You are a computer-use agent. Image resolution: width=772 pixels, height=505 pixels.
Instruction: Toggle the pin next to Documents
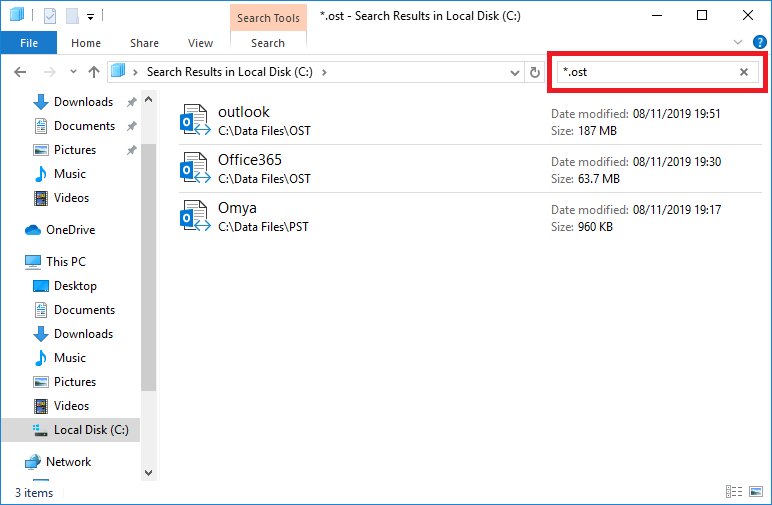[x=131, y=126]
